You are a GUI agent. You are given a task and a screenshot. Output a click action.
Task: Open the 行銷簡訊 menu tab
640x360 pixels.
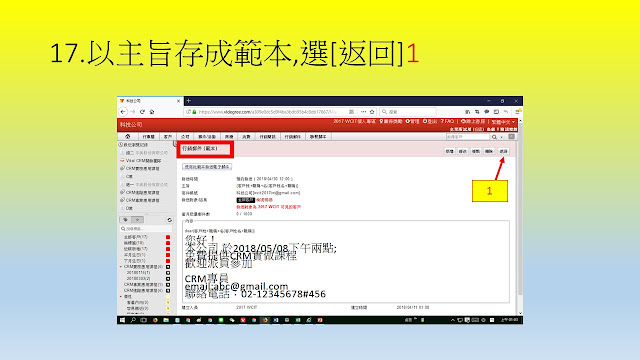(x=268, y=137)
